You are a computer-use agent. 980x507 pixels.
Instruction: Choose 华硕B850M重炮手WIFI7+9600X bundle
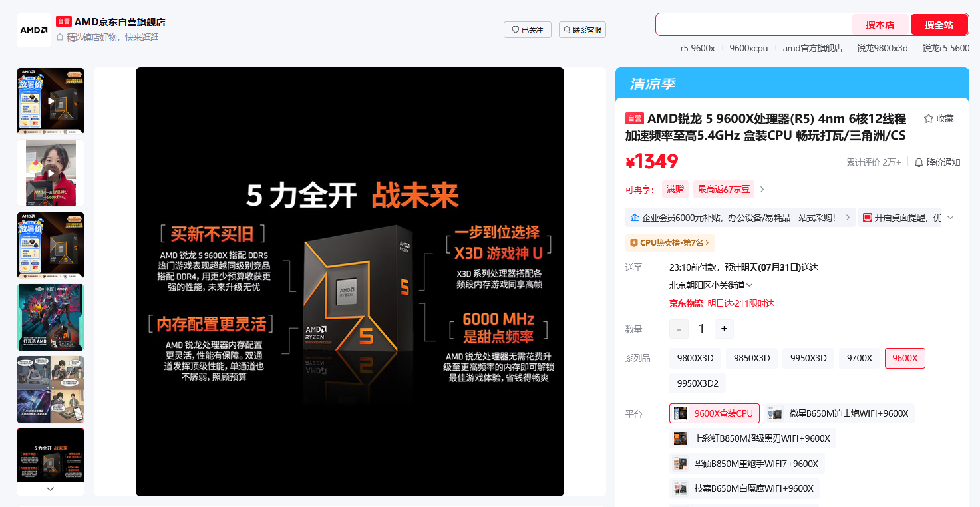pyautogui.click(x=747, y=464)
